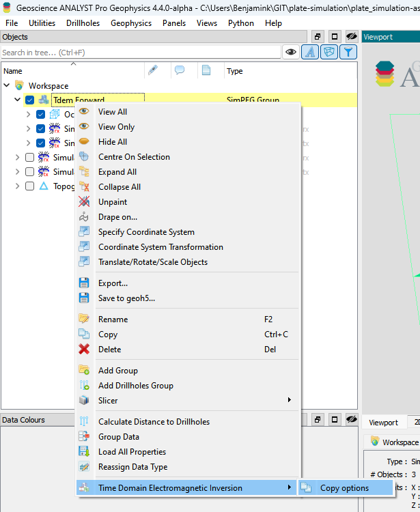Image resolution: width=420 pixels, height=512 pixels.
Task: Uncheck the Octree mesh checkbox
Action: point(40,115)
